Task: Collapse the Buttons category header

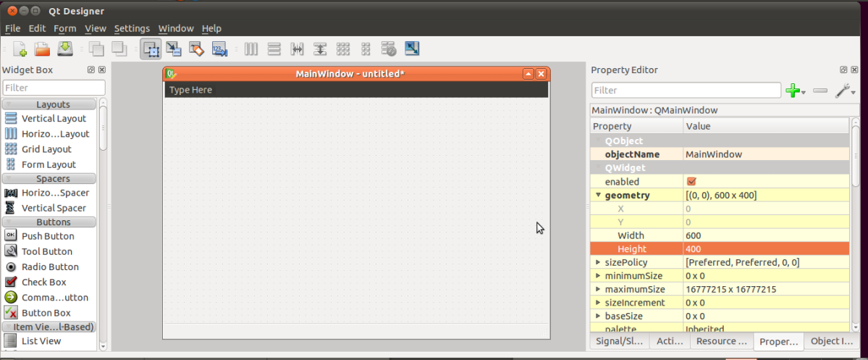Action: [x=49, y=222]
